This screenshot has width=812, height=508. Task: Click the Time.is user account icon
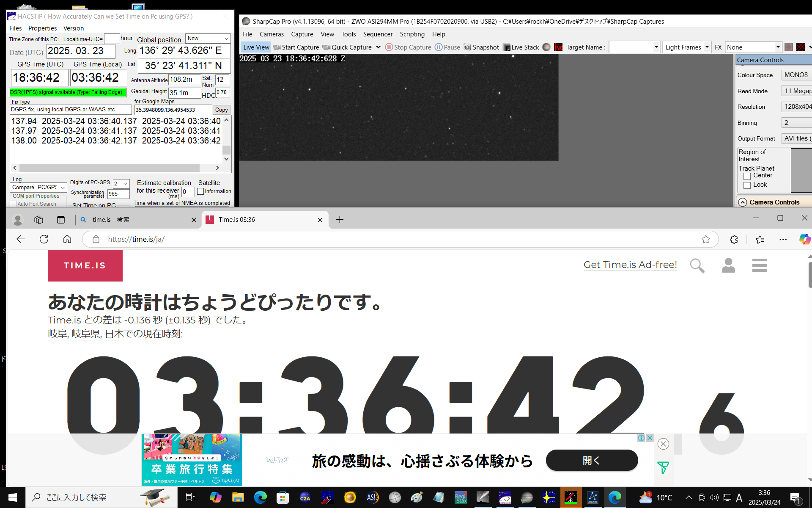click(728, 265)
